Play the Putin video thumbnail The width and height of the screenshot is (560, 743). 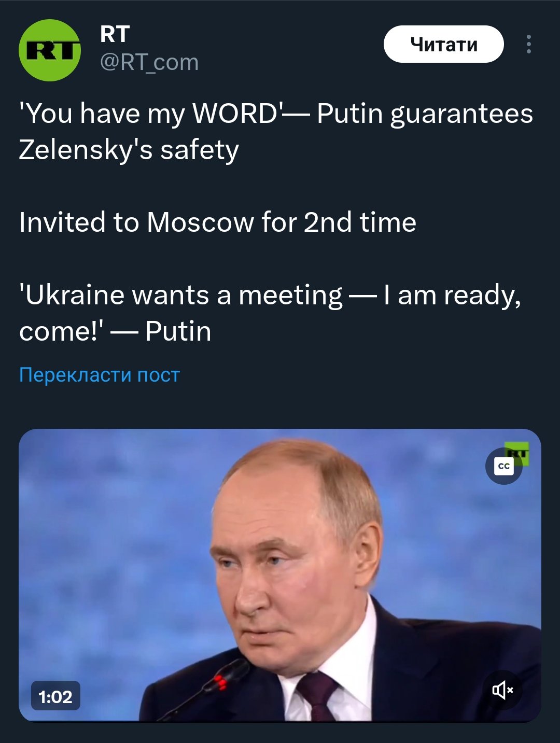click(280, 574)
